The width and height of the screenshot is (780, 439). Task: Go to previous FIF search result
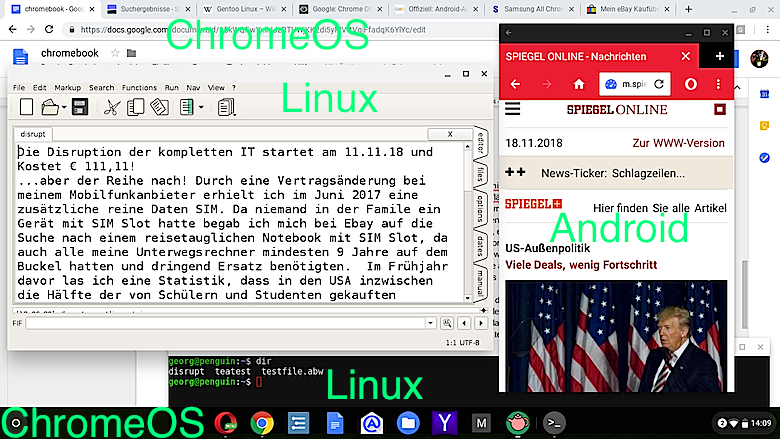pos(464,323)
